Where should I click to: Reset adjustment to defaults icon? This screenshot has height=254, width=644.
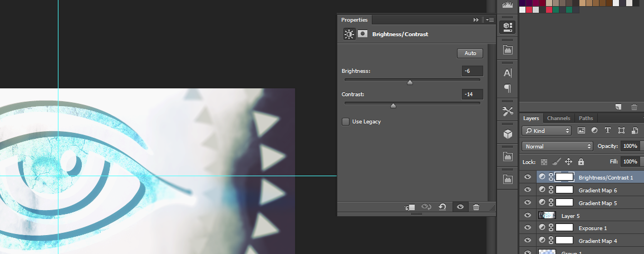click(443, 207)
